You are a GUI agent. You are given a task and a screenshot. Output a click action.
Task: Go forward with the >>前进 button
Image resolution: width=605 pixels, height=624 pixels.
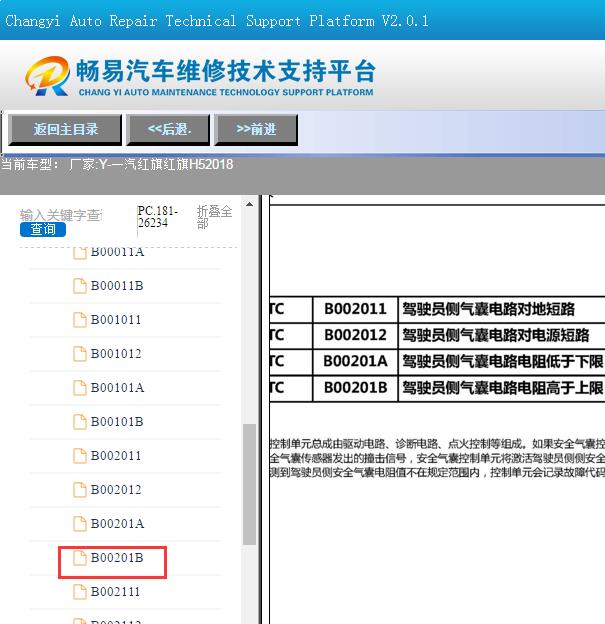[x=256, y=129]
